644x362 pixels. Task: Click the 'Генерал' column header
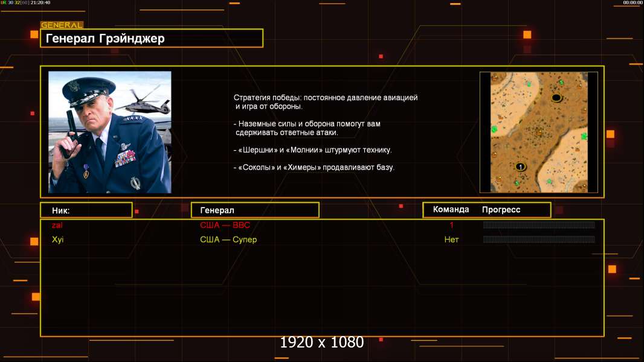255,210
